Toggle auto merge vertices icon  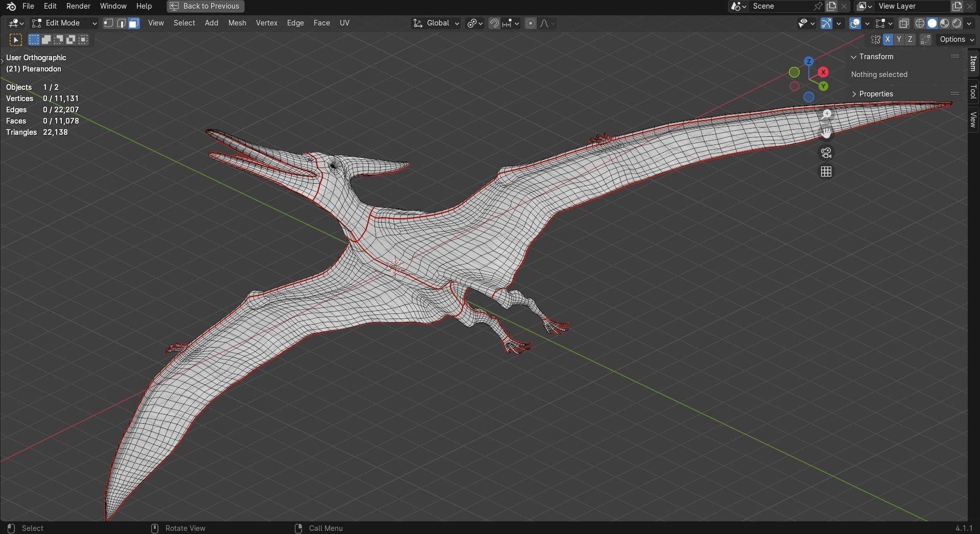point(925,39)
